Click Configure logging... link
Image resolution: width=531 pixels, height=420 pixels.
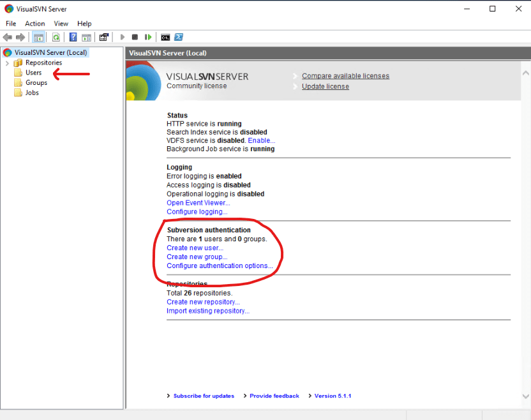click(x=197, y=212)
